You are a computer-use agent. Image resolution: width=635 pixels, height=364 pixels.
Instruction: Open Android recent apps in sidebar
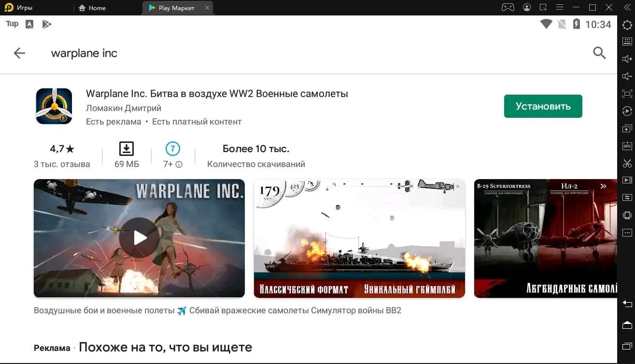coord(627,346)
